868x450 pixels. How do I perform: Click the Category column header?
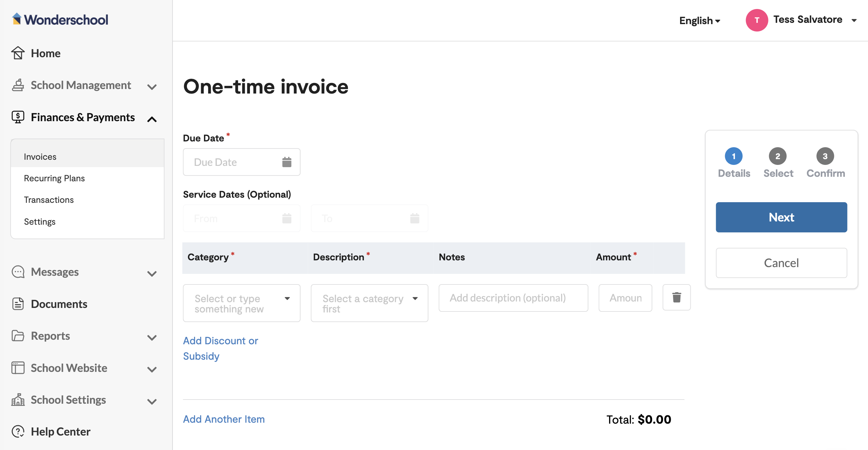[208, 257]
